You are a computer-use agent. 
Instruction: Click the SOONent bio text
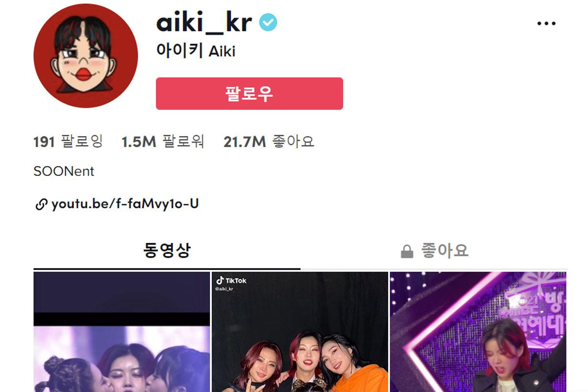tap(64, 171)
